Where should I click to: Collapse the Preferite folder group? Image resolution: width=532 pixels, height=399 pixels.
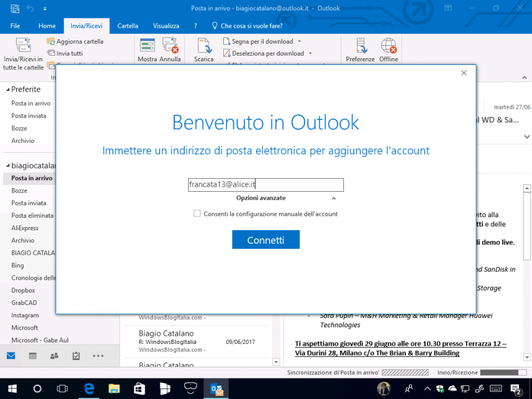[x=7, y=90]
